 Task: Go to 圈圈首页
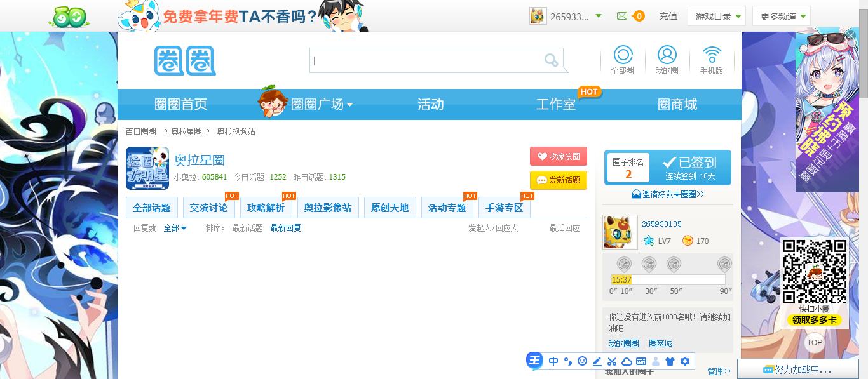click(181, 104)
